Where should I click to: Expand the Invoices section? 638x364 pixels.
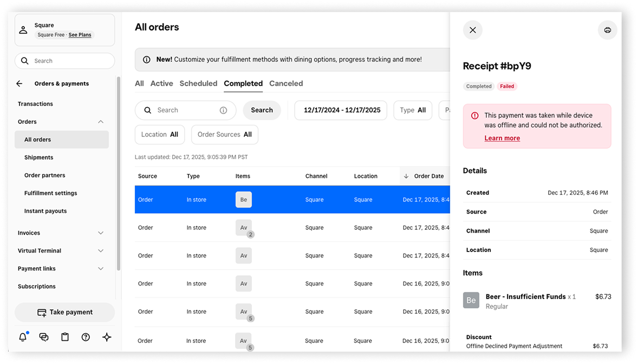coord(100,233)
